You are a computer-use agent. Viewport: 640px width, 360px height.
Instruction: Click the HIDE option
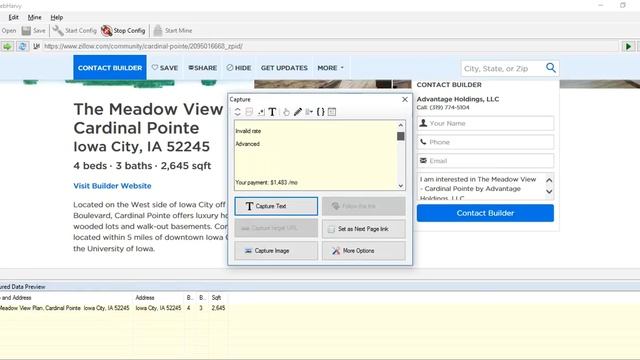(239, 68)
